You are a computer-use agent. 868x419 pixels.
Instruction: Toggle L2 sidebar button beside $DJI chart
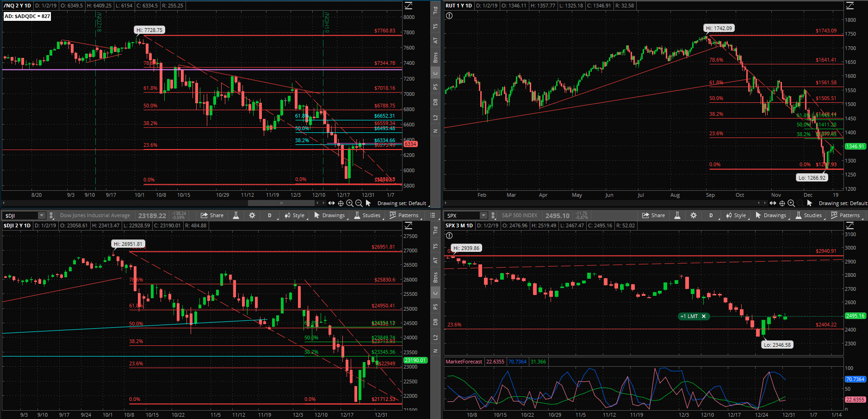coord(435,338)
